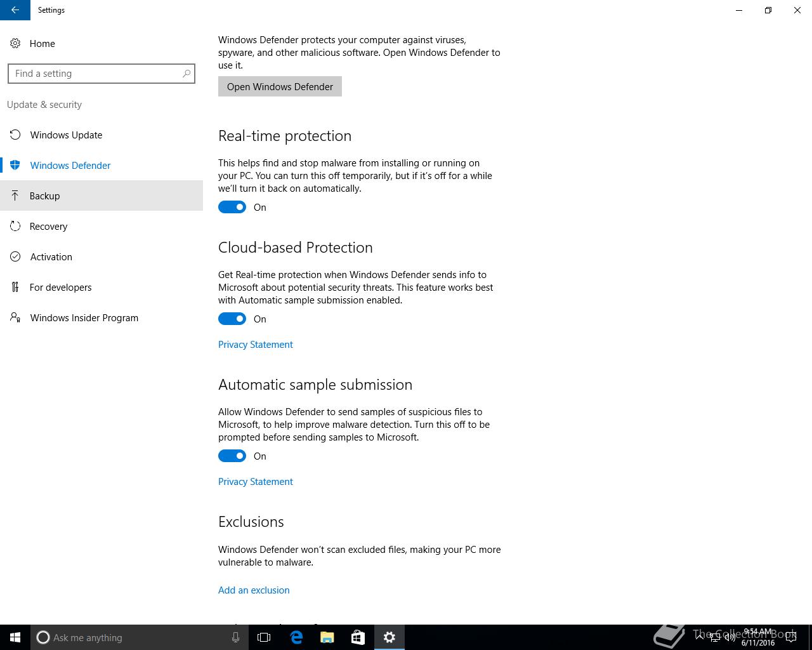The image size is (812, 650).
Task: Click the taskbar clock showing 9:54 AM
Action: (758, 637)
